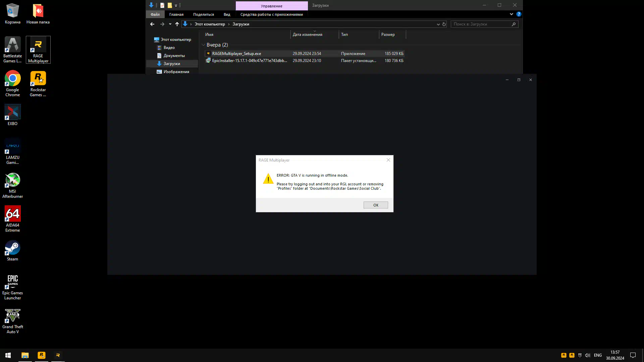Select the Battlestate Games Launcher desktop icon
Screen dimensions: 644x362
12,50
